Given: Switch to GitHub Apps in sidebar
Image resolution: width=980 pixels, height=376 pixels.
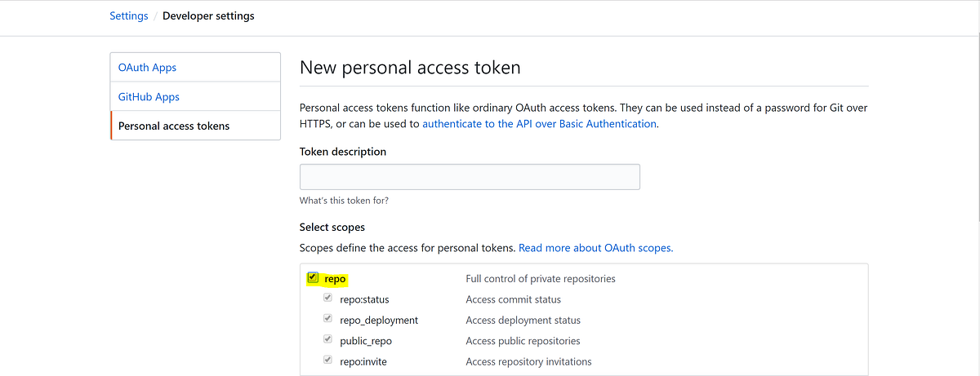Looking at the screenshot, I should [149, 97].
